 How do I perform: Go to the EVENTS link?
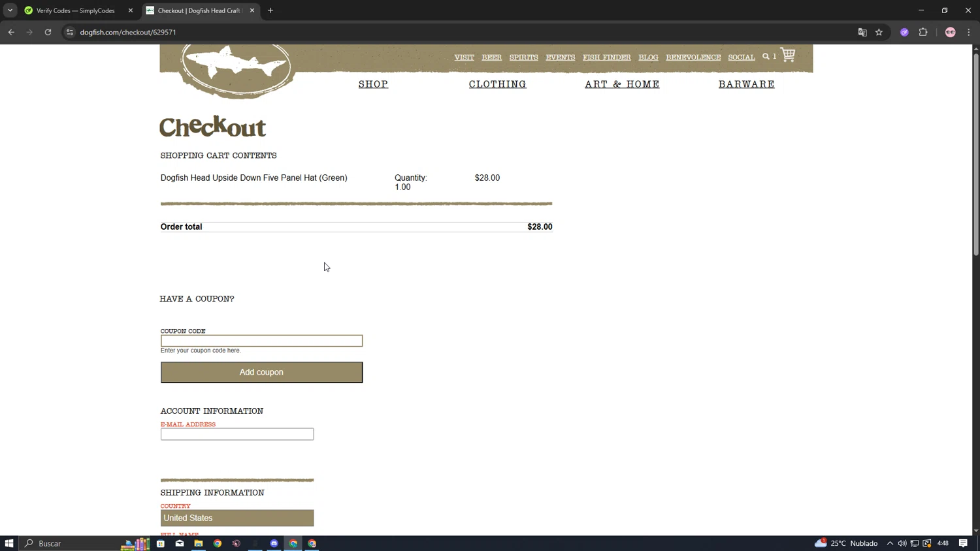561,57
